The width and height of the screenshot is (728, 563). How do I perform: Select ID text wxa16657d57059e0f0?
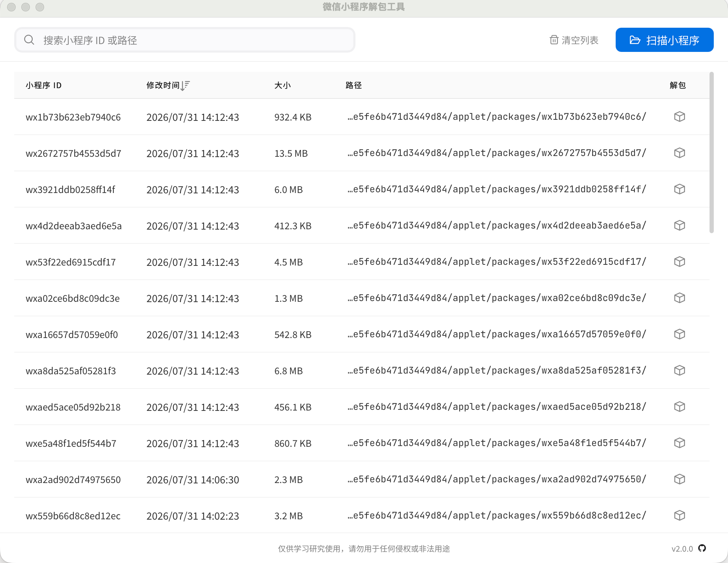coord(72,335)
